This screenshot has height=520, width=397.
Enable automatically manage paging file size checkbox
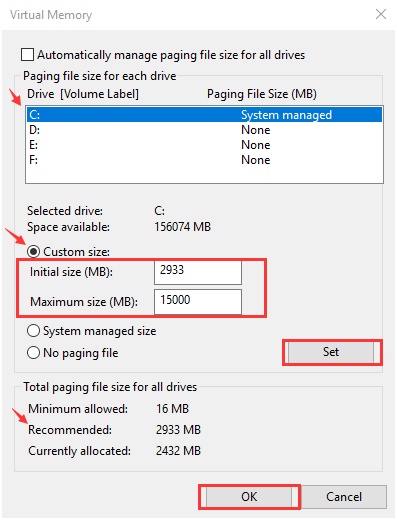[27, 55]
